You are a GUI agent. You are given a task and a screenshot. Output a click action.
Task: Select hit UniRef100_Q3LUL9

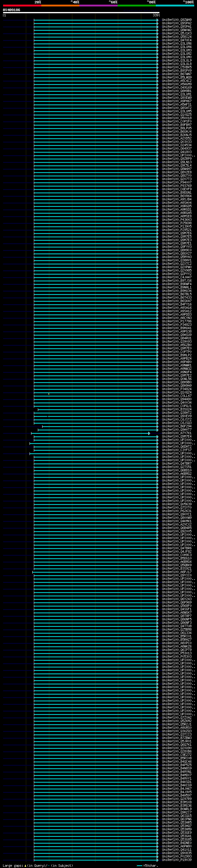[177, 60]
